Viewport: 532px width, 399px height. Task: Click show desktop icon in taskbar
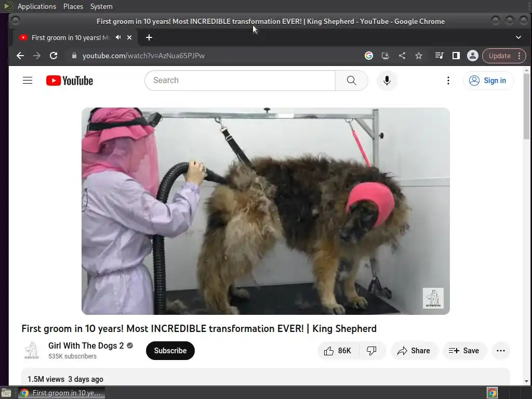tap(6, 393)
